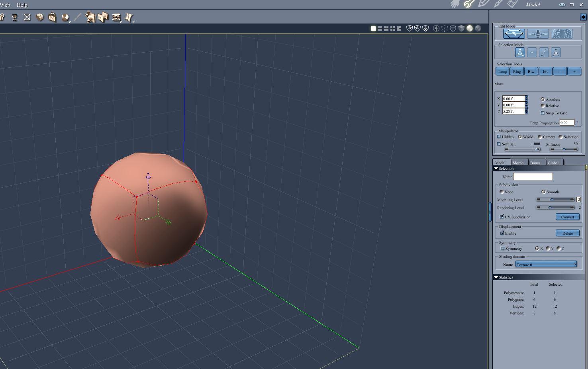Select the curved sheet toolbar tool
The height and width of the screenshot is (369, 588).
129,17
